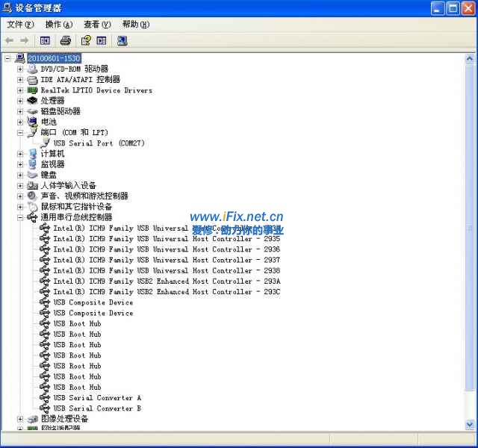Collapse the 端口 (COM 和 LPT) node
The image size is (478, 448).
pyautogui.click(x=20, y=132)
